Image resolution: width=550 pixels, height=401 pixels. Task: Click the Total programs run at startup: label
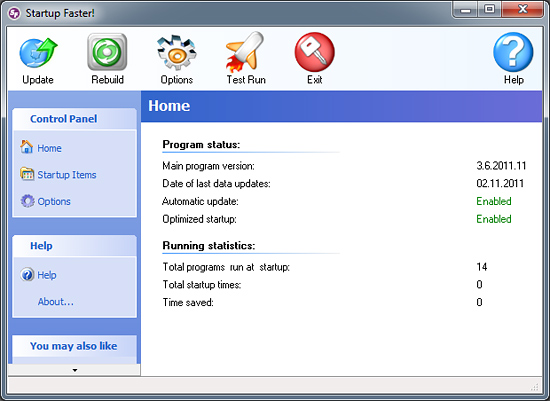(226, 267)
